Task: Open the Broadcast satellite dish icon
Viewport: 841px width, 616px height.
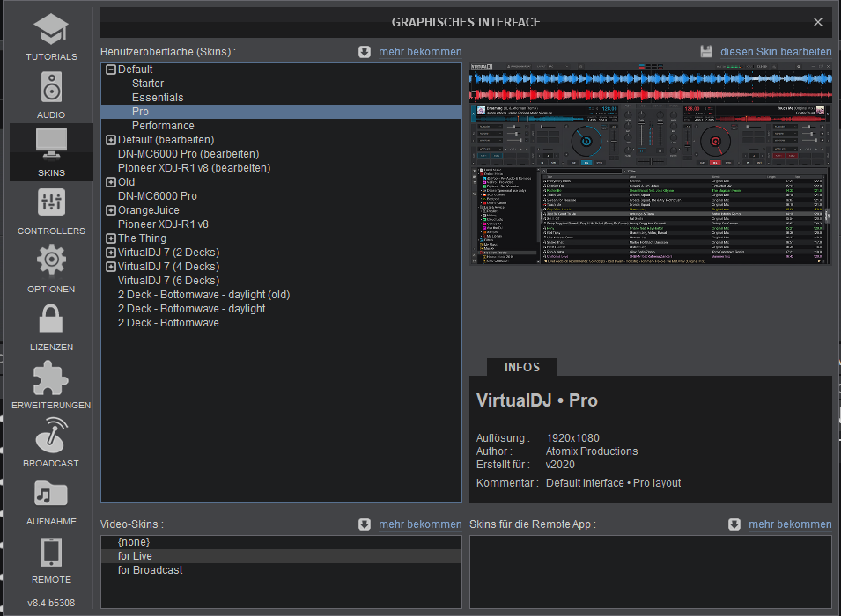Action: click(51, 436)
